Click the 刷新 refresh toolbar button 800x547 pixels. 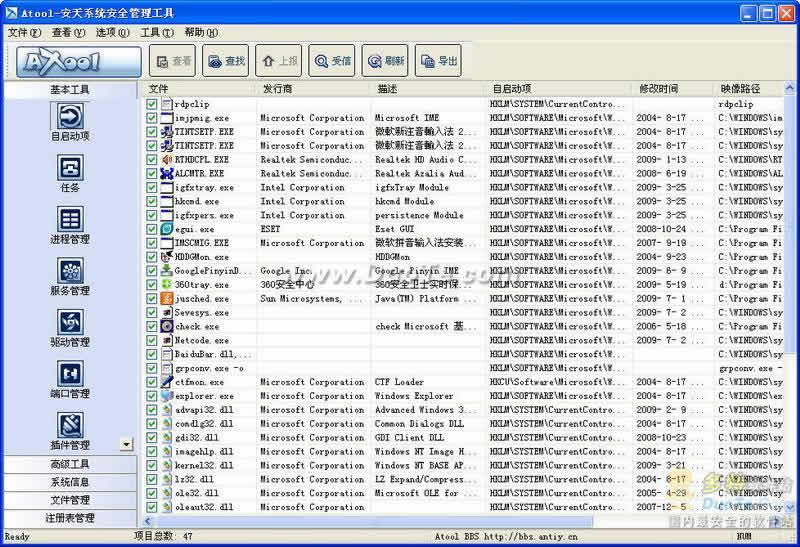click(x=385, y=61)
